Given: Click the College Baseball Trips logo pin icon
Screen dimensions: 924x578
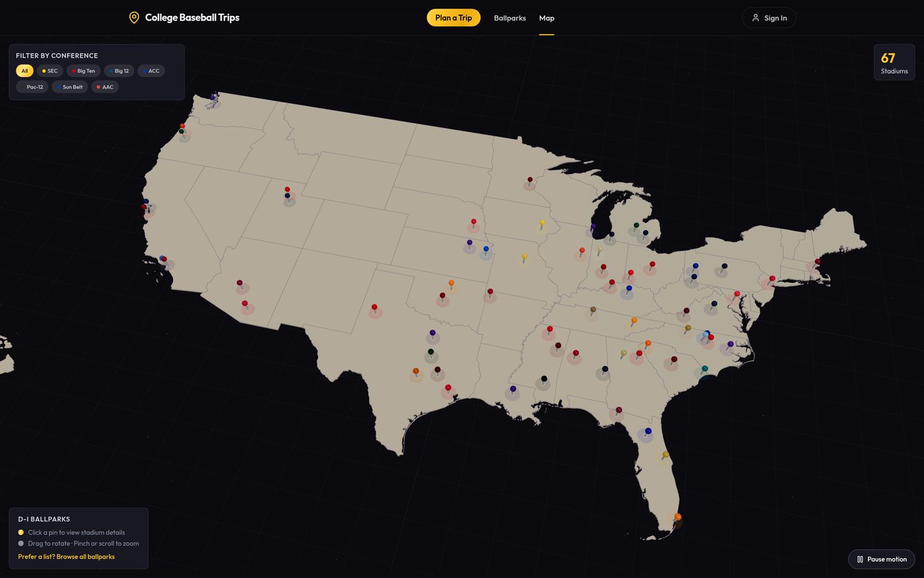Looking at the screenshot, I should coord(134,18).
